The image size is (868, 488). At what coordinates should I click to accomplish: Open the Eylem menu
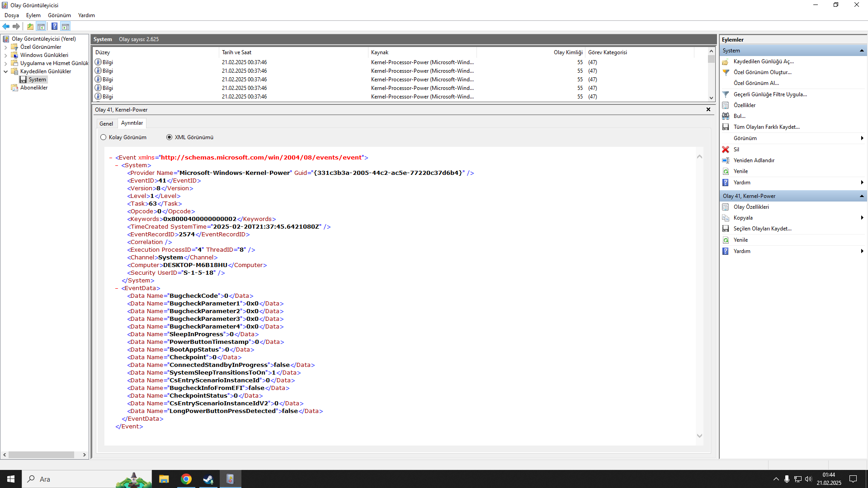pos(33,15)
